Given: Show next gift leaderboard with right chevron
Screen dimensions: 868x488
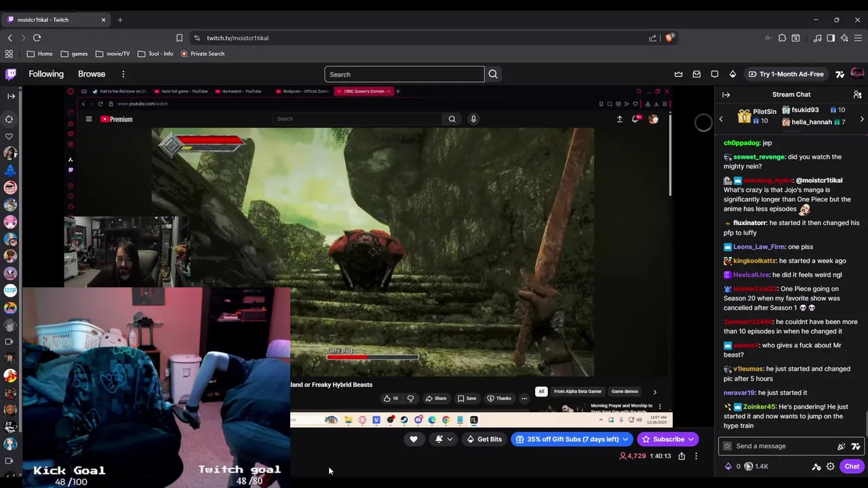Looking at the screenshot, I should coord(862,119).
